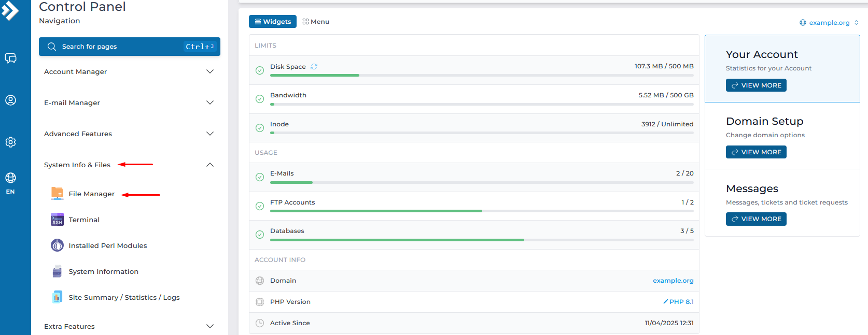The height and width of the screenshot is (335, 868).
Task: Switch to the Widgets tab
Action: tap(273, 22)
